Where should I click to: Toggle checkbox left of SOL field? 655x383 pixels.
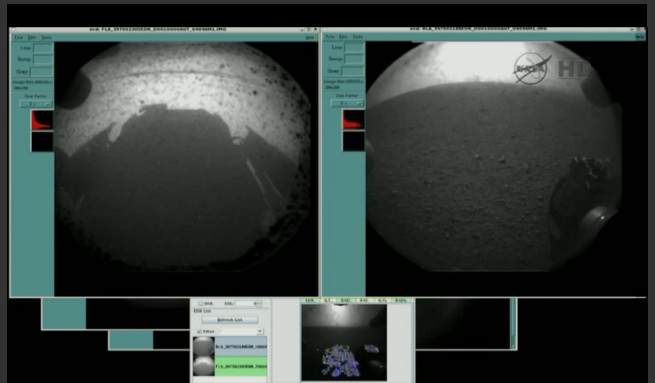[x=201, y=304]
